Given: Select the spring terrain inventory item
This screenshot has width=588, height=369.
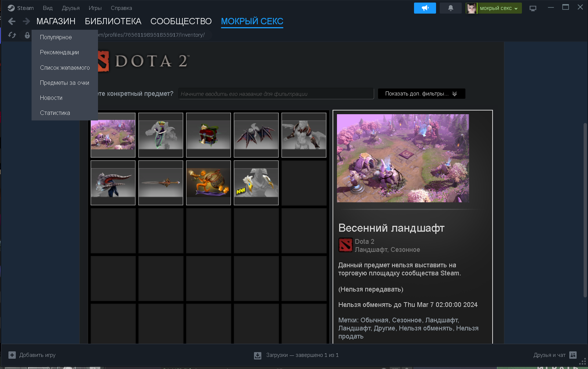Looking at the screenshot, I should pos(113,135).
